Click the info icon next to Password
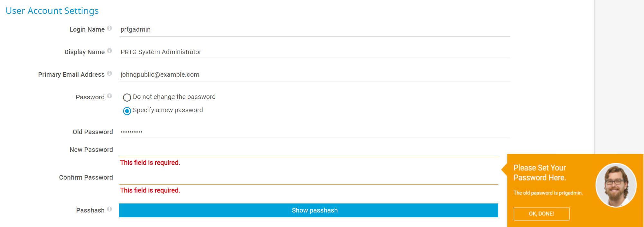Screen dimensions: 644x227 109,96
